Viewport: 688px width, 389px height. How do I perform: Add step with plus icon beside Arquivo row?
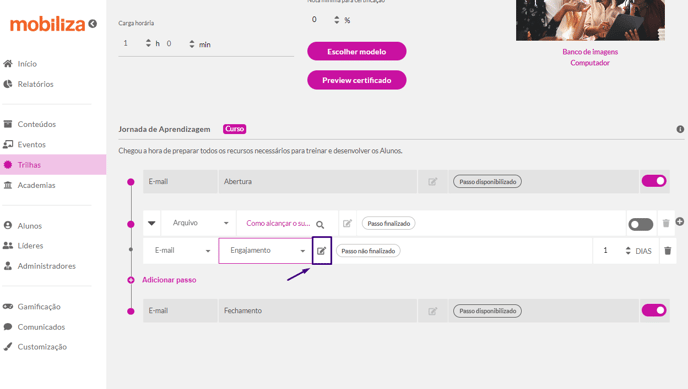(680, 222)
